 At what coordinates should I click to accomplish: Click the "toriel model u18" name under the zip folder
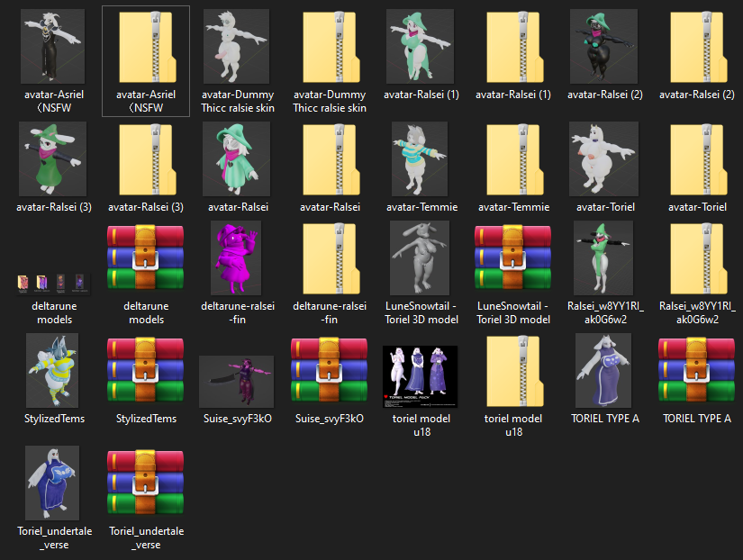pyautogui.click(x=513, y=425)
